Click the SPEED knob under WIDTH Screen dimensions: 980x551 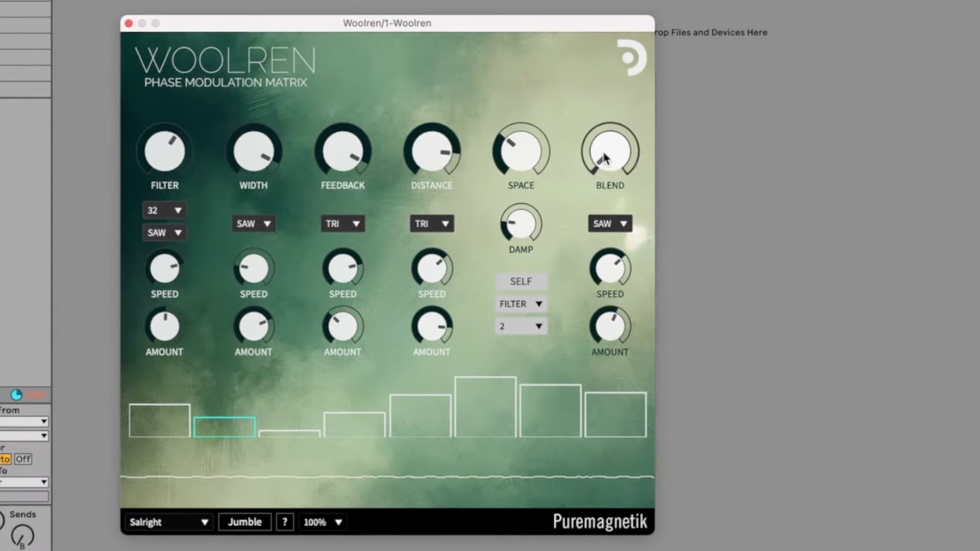tap(254, 268)
